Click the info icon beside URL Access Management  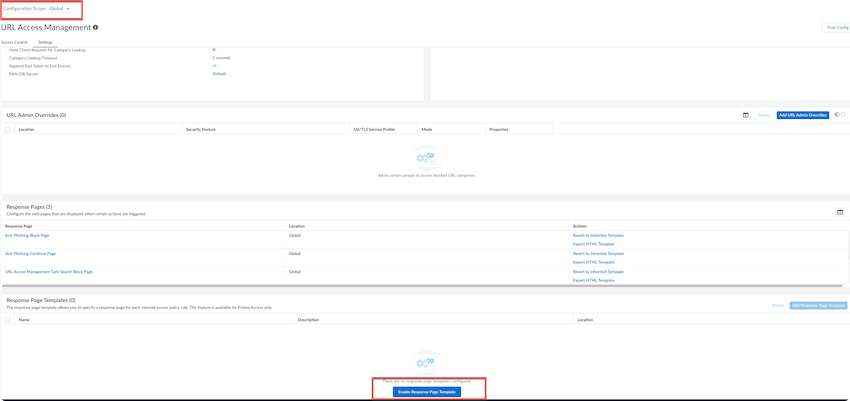[95, 27]
